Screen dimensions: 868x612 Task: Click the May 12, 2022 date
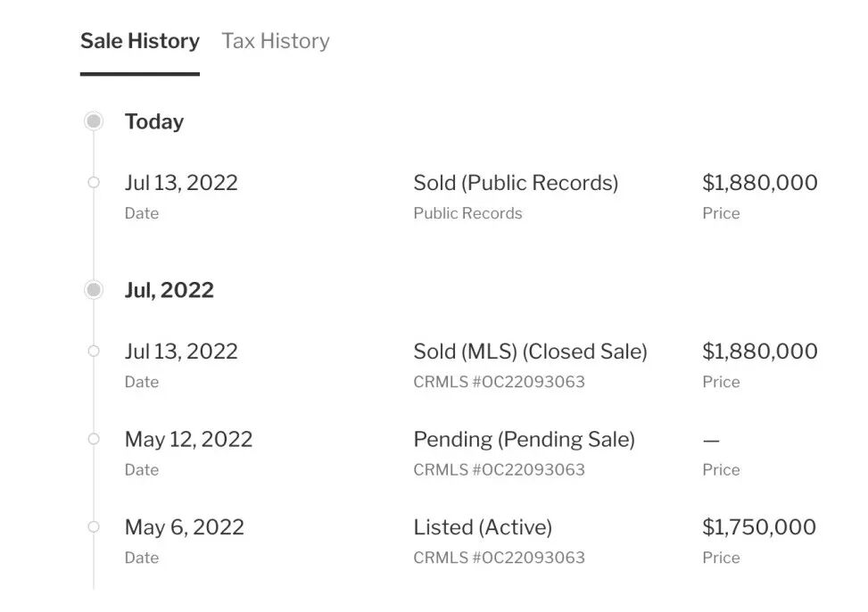[188, 439]
